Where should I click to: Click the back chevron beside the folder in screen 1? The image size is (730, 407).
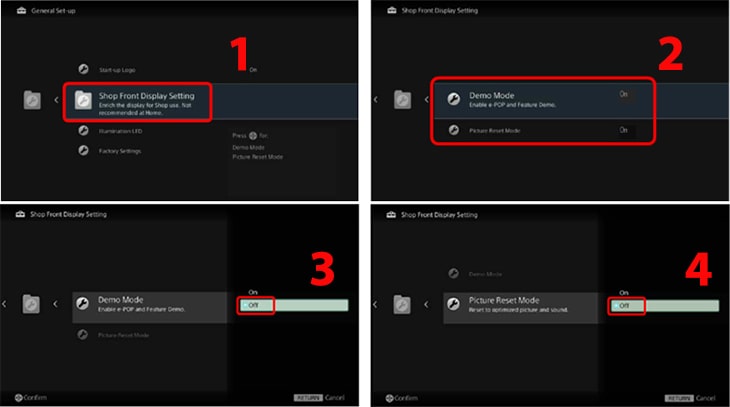coord(56,100)
